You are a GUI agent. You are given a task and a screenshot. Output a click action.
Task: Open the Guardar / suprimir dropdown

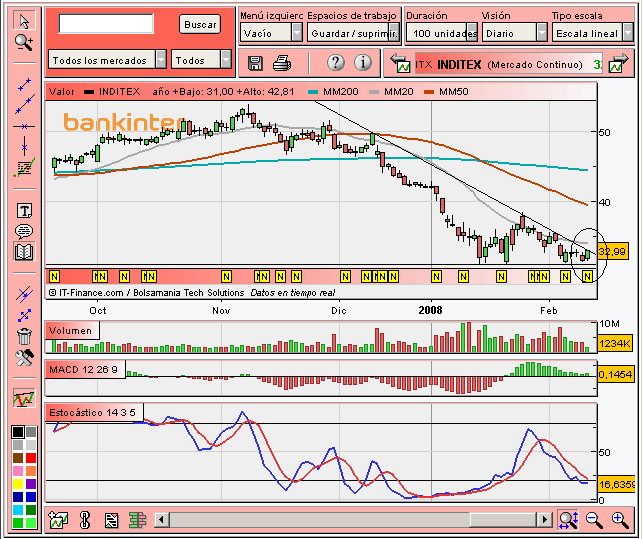pos(353,33)
